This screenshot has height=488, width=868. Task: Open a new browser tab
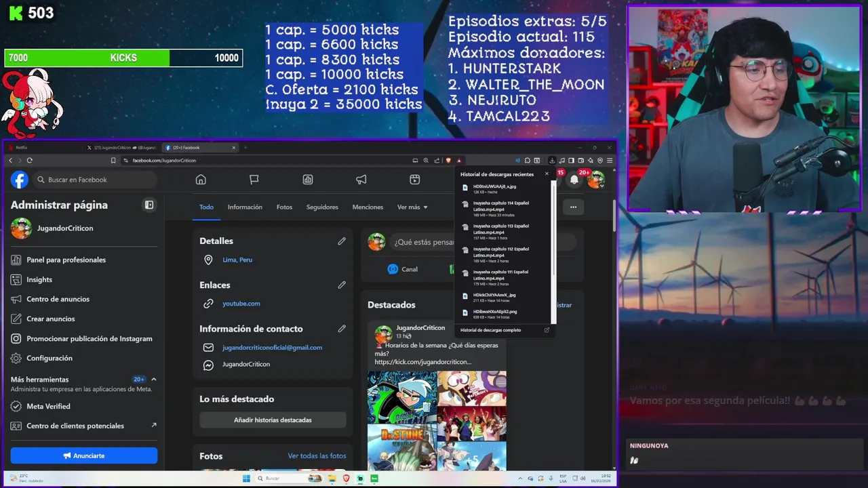pos(245,147)
